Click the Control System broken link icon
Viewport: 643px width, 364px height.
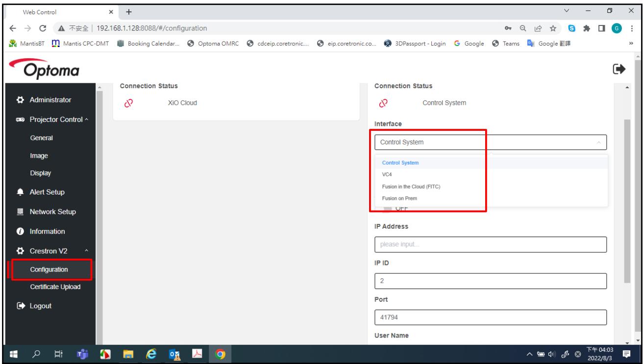(384, 103)
